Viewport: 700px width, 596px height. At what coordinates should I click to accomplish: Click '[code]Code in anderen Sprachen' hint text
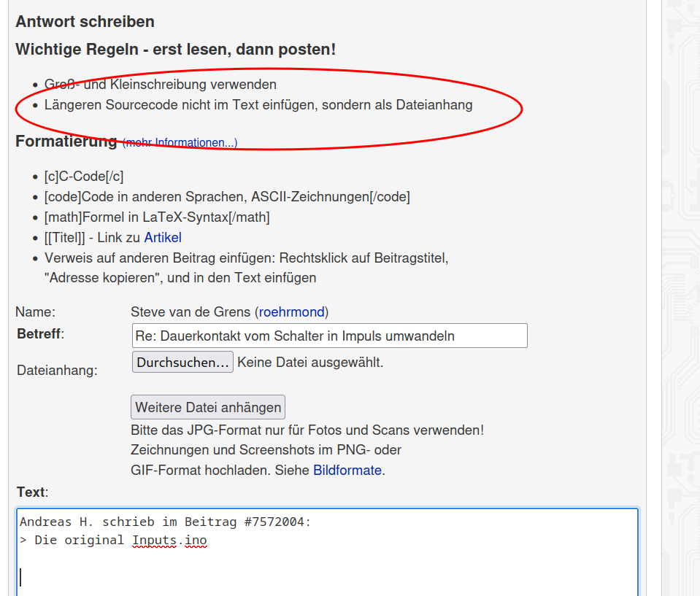pyautogui.click(x=145, y=197)
